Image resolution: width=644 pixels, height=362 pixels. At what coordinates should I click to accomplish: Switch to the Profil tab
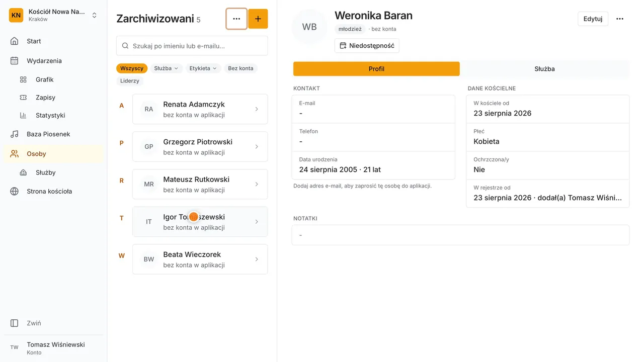[x=376, y=69]
